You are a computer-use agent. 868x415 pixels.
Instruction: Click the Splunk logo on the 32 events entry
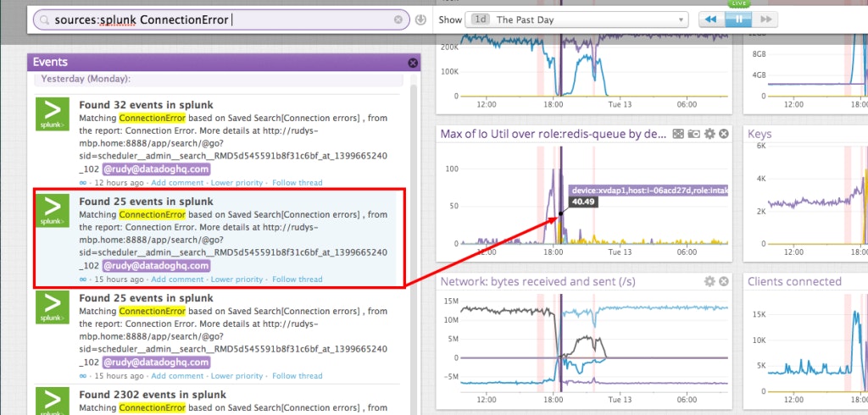click(53, 114)
